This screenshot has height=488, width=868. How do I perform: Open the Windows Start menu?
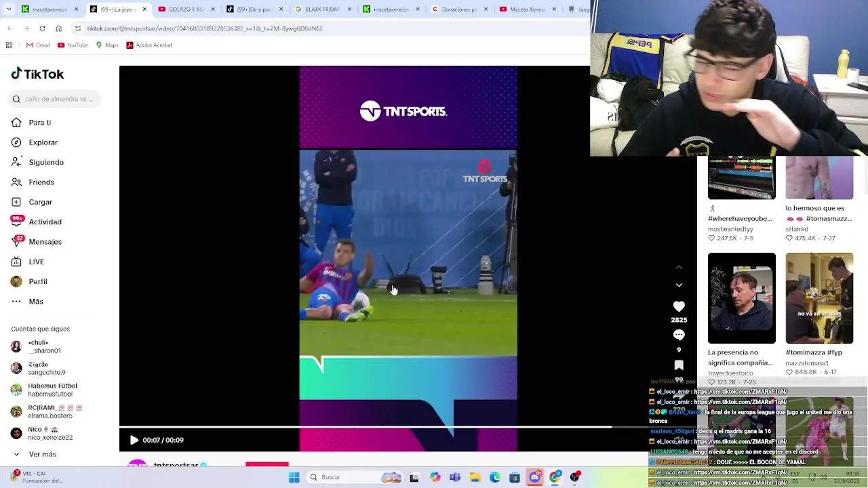[294, 477]
